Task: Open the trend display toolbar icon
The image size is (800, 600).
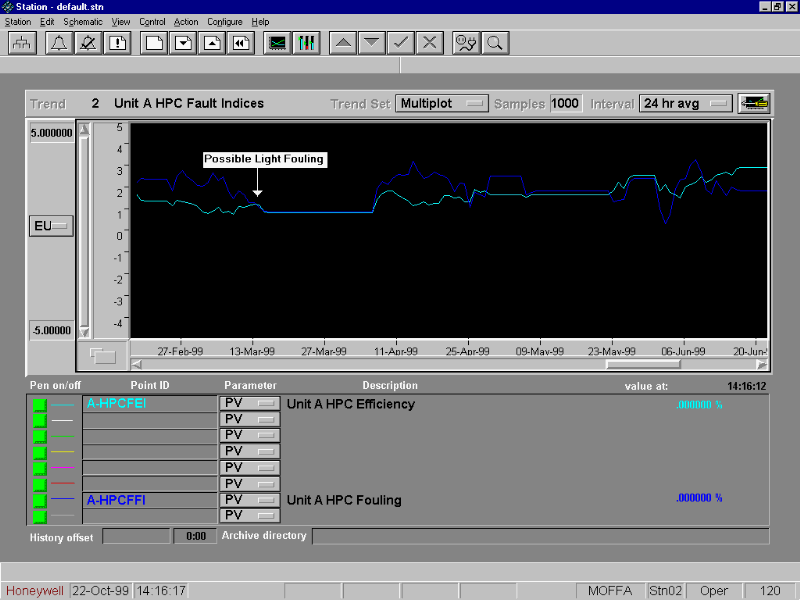Action: (278, 43)
